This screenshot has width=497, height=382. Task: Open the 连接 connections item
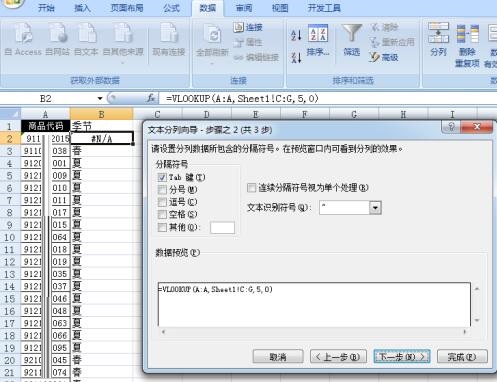248,27
